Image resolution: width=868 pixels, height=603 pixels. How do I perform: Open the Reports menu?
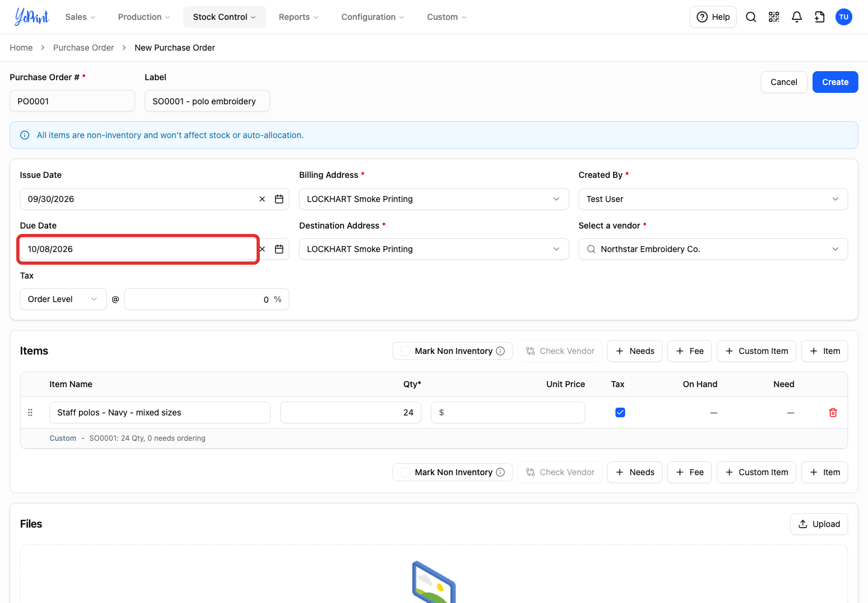coord(298,17)
